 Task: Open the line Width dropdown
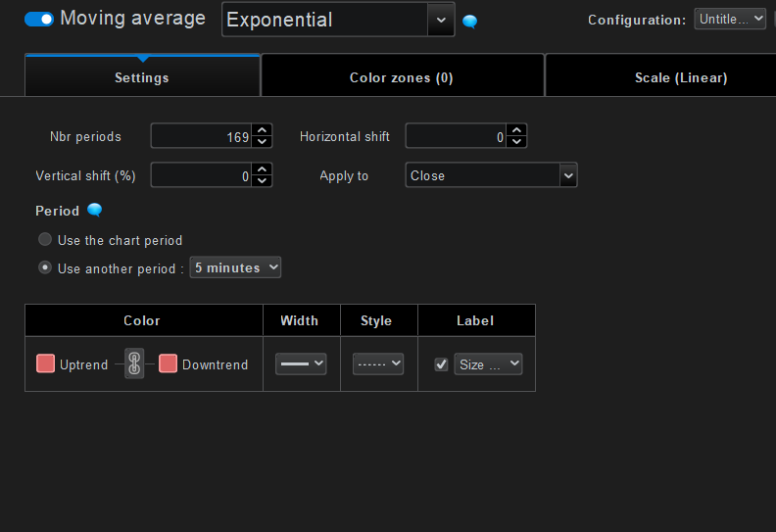301,363
